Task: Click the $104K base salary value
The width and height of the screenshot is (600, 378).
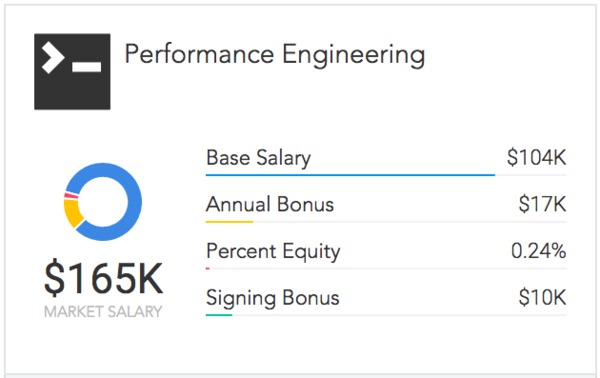Action: (536, 157)
